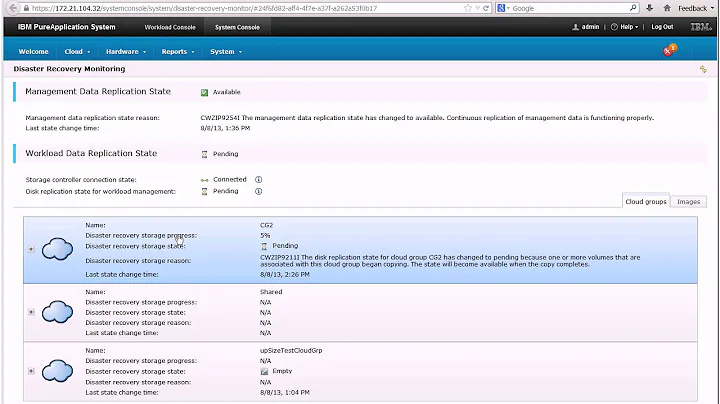Open the System menu
The width and height of the screenshot is (720, 404).
coord(226,51)
